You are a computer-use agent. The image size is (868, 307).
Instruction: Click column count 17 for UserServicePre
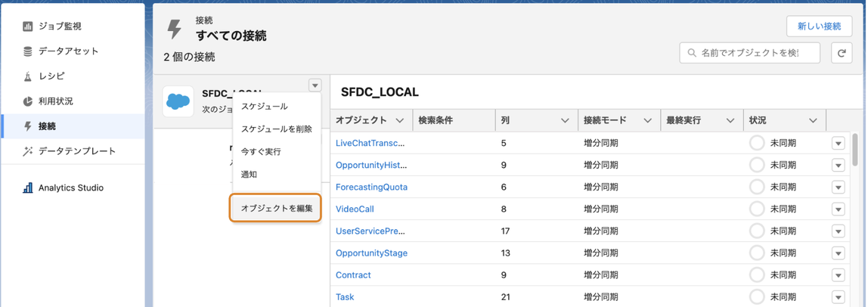[505, 231]
